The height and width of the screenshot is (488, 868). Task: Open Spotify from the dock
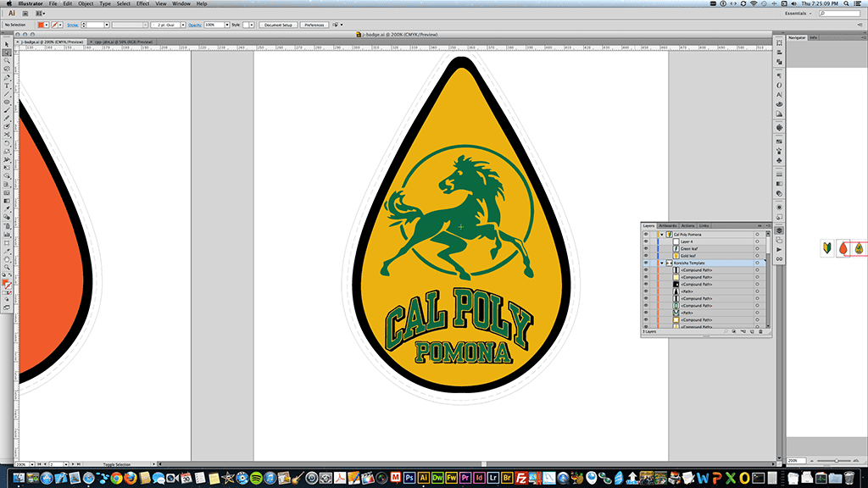click(x=256, y=478)
